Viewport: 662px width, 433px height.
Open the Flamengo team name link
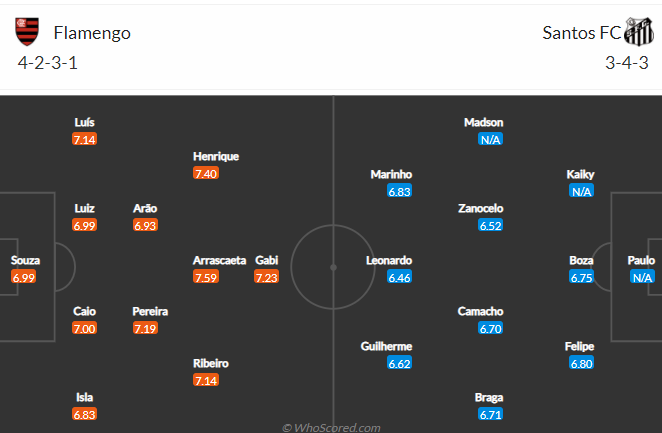pyautogui.click(x=92, y=33)
